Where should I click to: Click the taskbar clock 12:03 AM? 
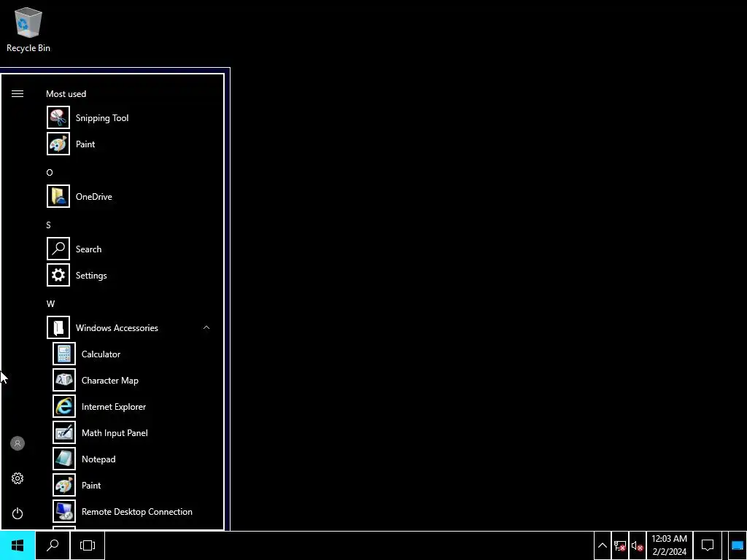(670, 545)
